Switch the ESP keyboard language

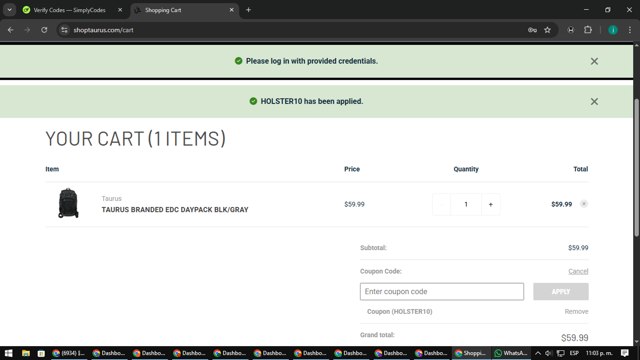point(574,353)
